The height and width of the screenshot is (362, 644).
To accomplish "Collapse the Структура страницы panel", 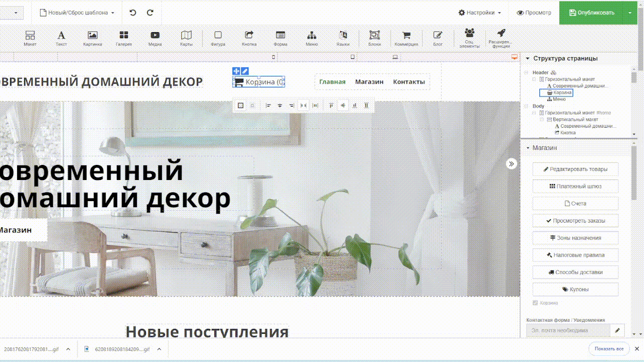I will 527,58.
